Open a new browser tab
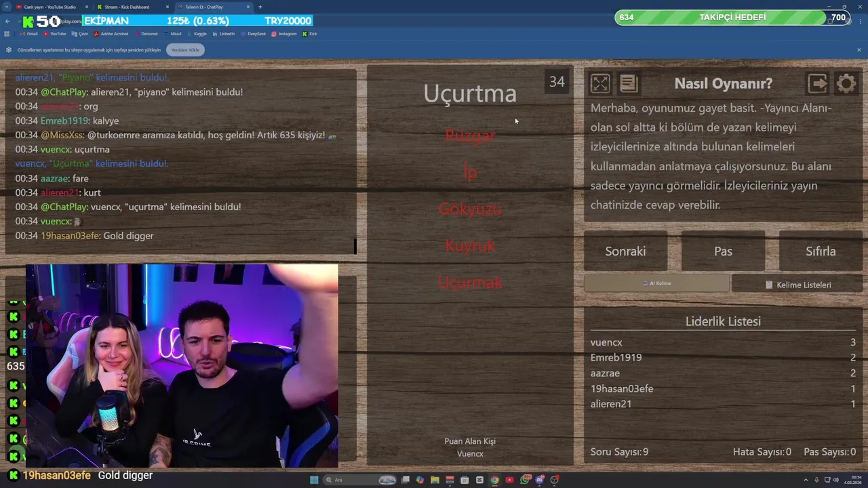The width and height of the screenshot is (868, 488). [x=260, y=7]
